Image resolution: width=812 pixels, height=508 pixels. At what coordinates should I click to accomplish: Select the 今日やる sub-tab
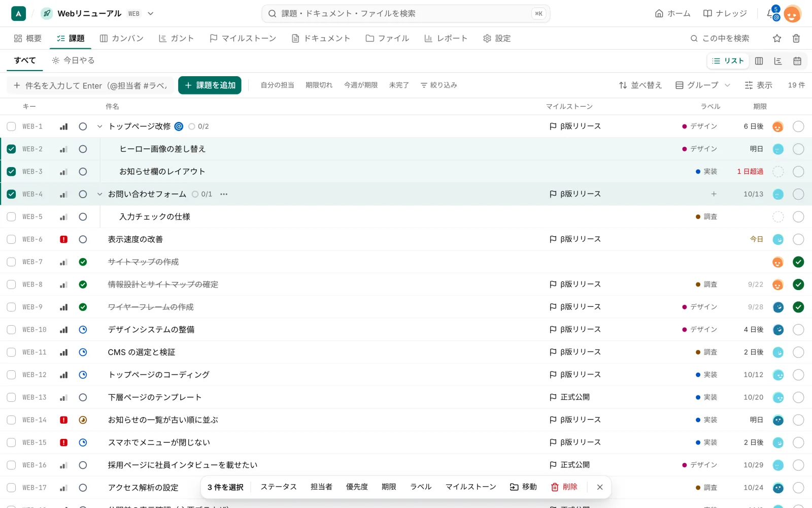[x=73, y=60]
